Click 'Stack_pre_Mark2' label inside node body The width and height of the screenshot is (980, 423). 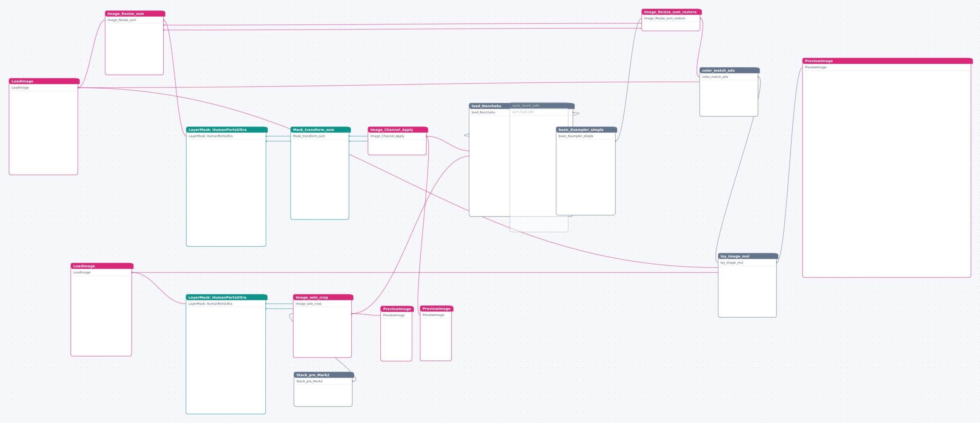309,381
